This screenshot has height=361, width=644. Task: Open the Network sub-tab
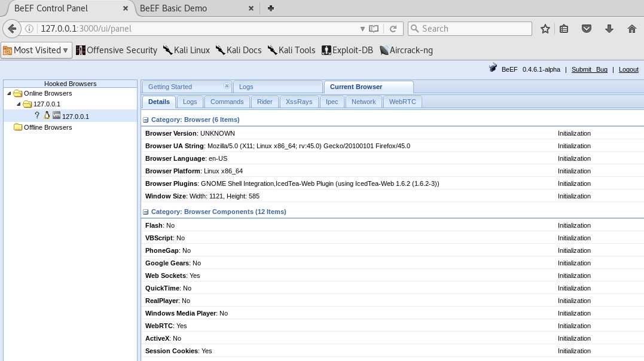click(x=364, y=102)
